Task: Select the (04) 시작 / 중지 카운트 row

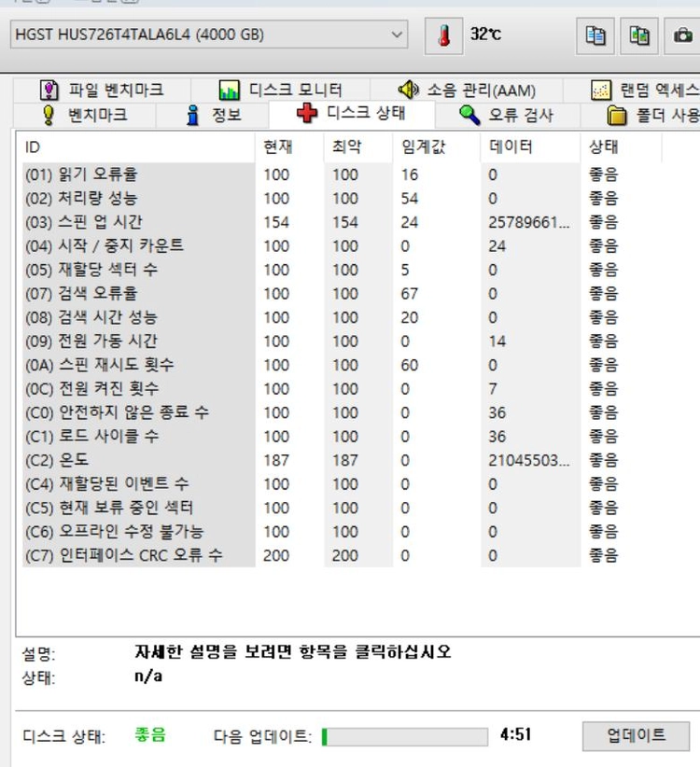Action: click(x=343, y=246)
